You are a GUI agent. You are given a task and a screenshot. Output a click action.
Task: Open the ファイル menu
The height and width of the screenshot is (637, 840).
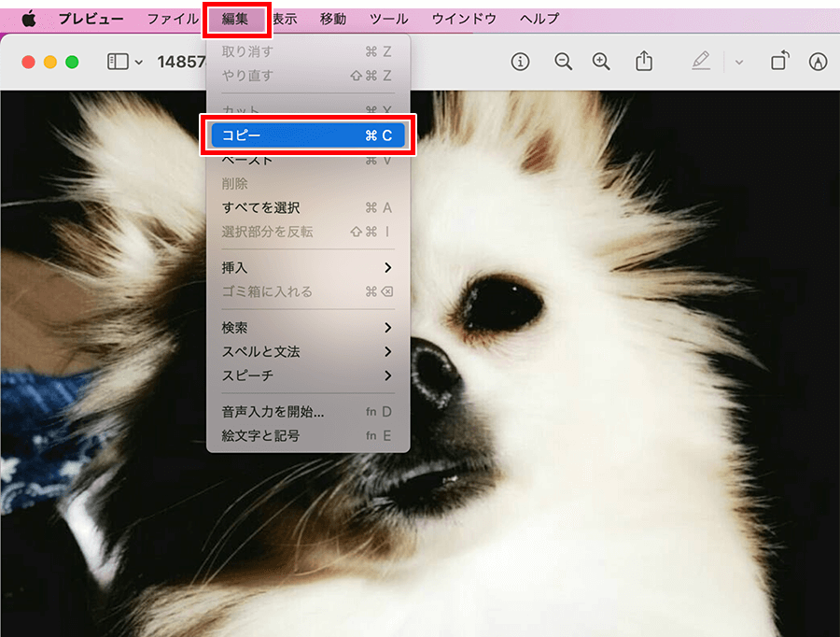point(173,19)
